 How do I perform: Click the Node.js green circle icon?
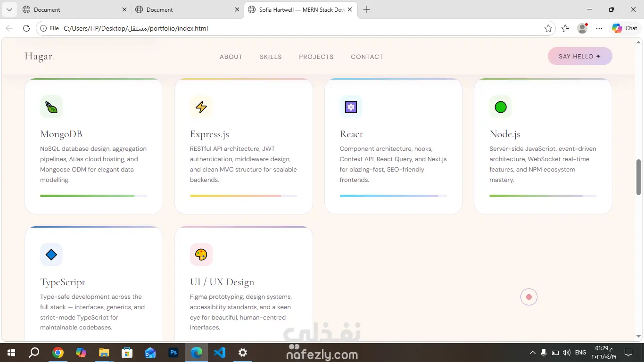tap(501, 107)
